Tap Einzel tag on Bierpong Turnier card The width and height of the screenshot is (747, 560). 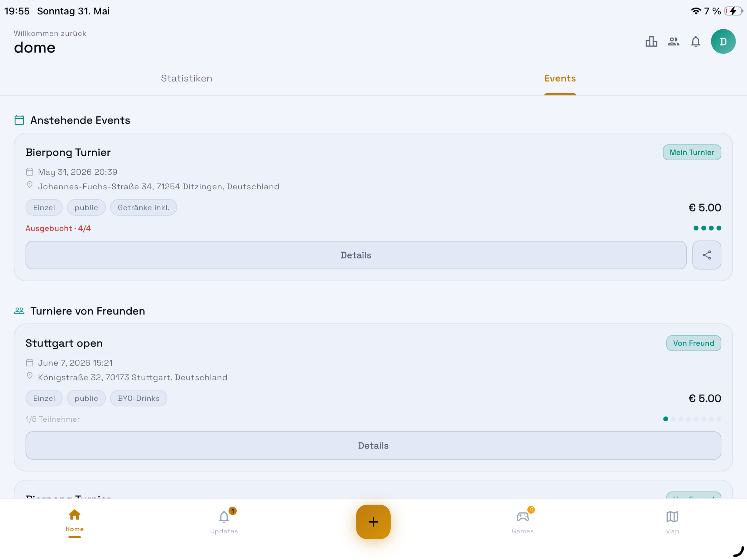click(44, 208)
